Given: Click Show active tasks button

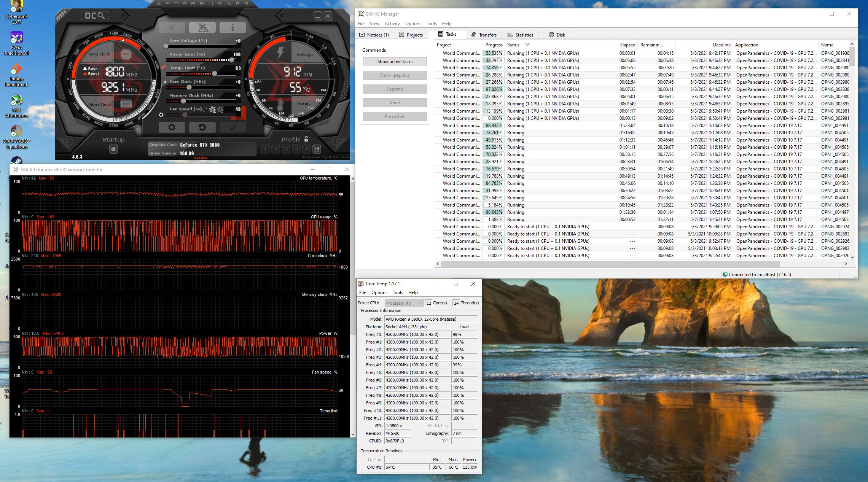Looking at the screenshot, I should coord(395,62).
